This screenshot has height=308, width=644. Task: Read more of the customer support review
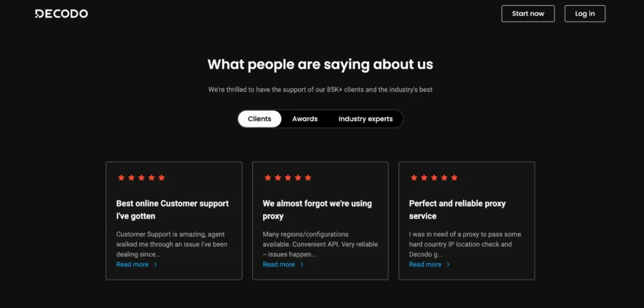[133, 264]
